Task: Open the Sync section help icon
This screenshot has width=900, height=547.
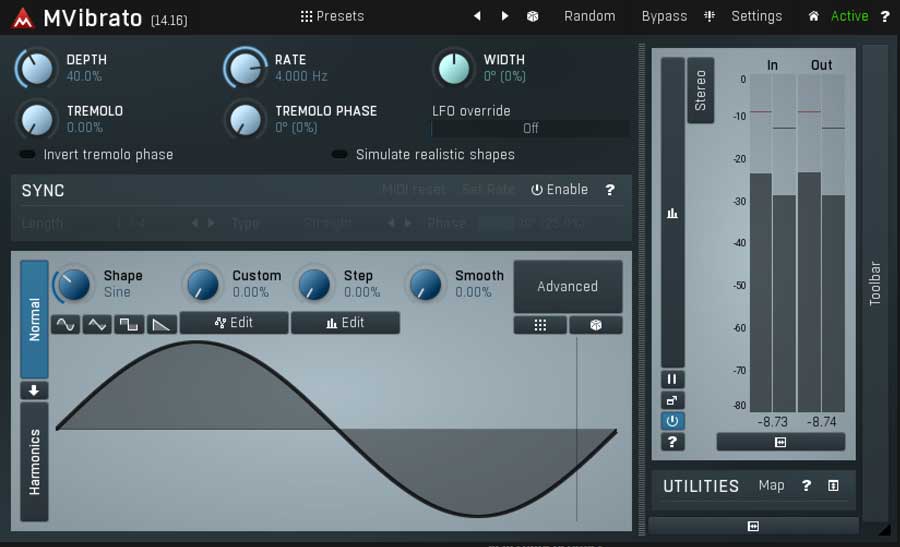Action: 610,189
